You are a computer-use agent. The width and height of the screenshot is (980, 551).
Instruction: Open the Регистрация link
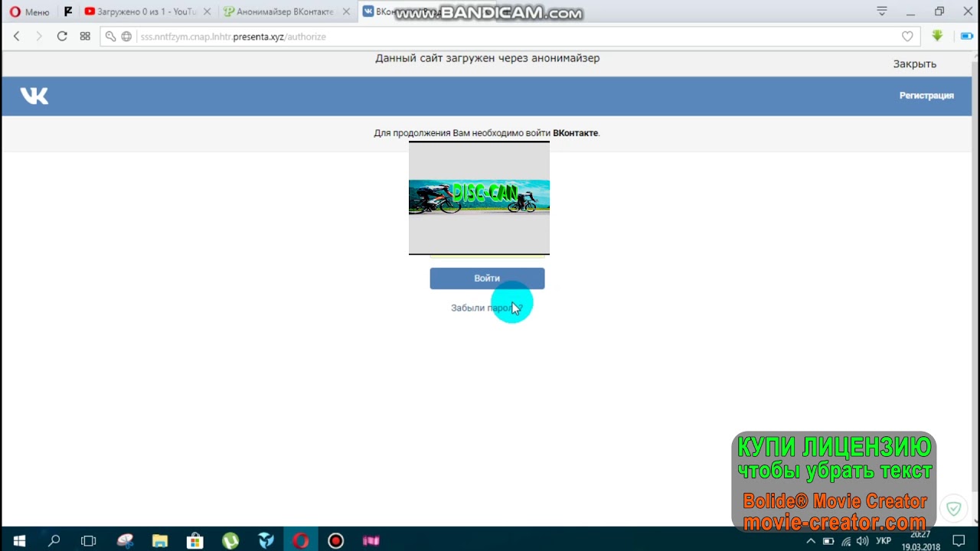coord(926,96)
